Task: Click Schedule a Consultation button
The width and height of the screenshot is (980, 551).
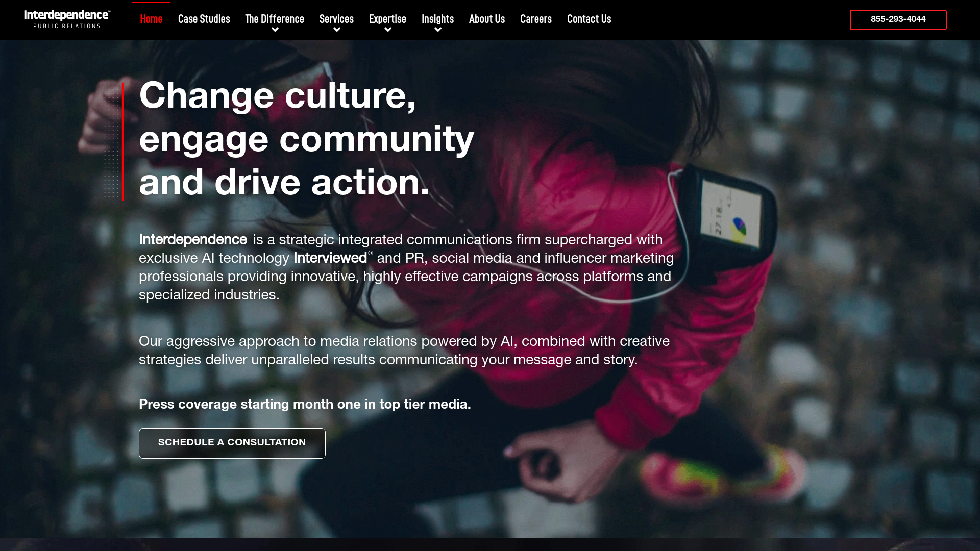Action: (x=232, y=443)
